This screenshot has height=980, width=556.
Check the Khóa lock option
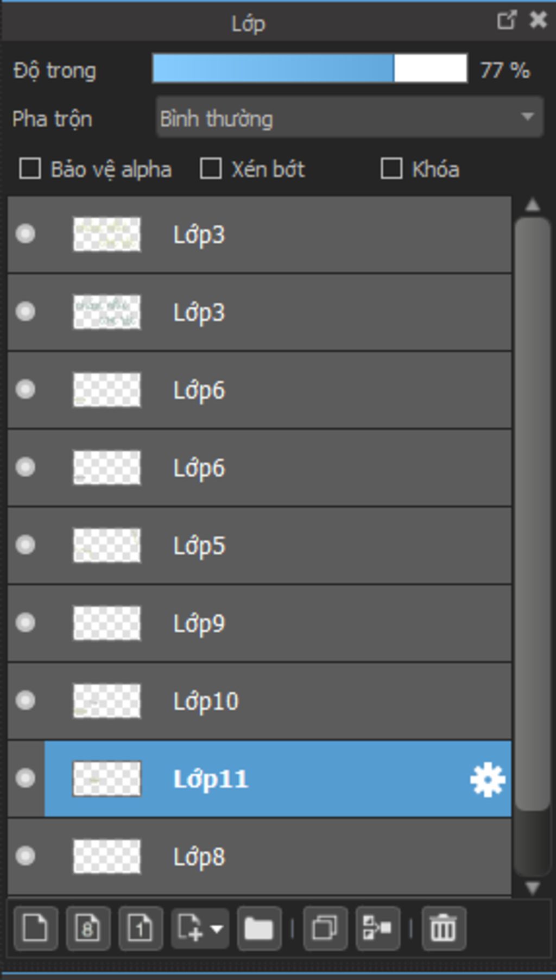391,169
